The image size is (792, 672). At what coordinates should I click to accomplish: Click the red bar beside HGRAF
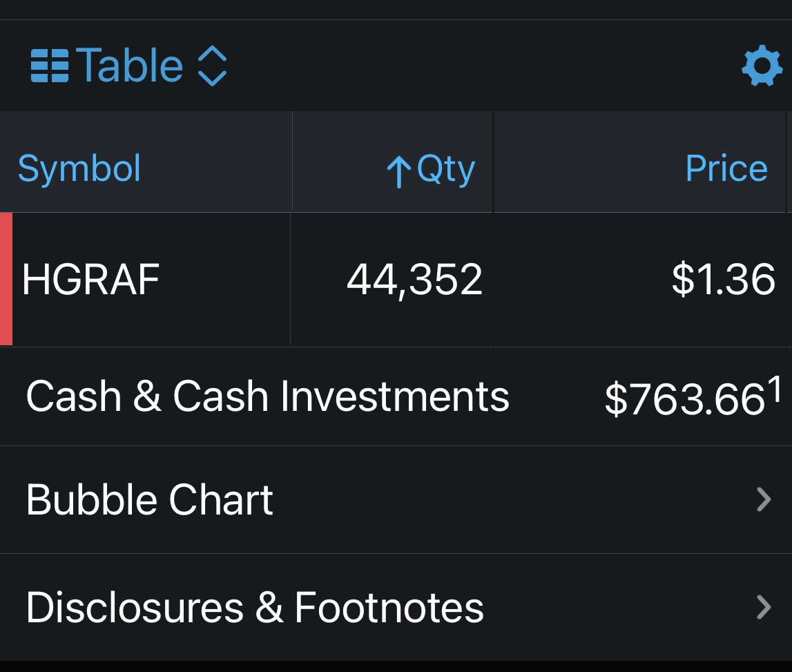(x=6, y=279)
